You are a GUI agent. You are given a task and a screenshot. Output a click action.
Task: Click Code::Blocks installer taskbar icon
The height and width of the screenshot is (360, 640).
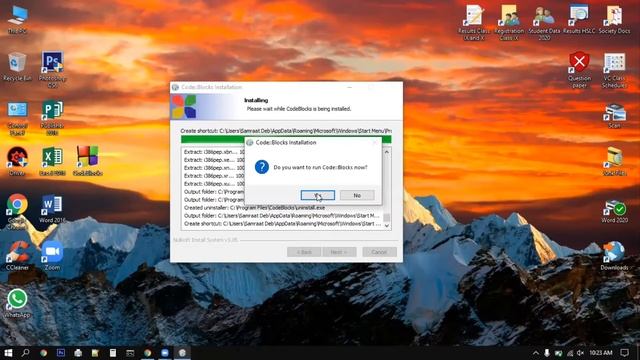point(182,353)
